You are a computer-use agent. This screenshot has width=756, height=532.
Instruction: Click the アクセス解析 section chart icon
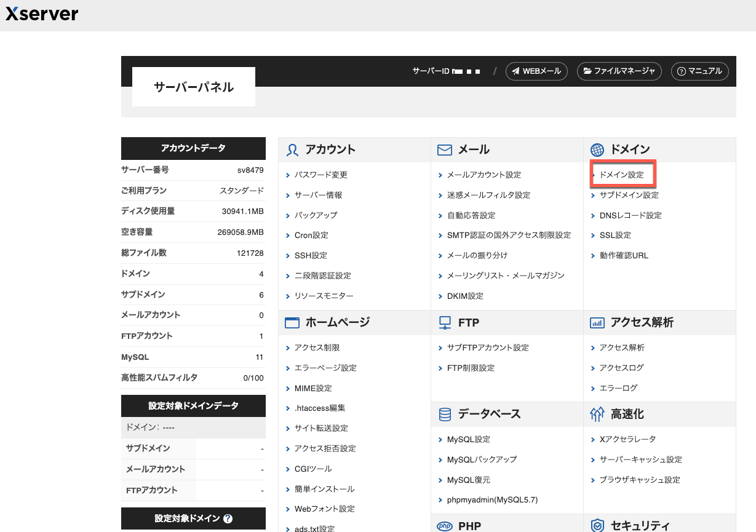pos(597,322)
